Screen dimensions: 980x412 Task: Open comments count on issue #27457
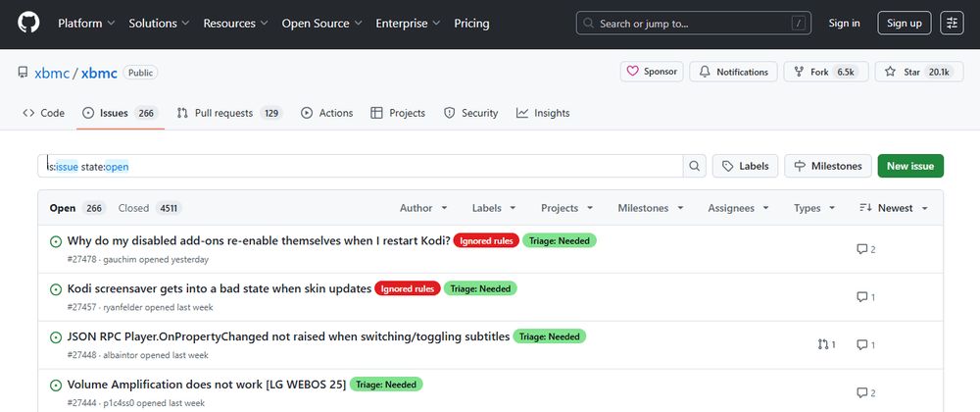click(865, 297)
